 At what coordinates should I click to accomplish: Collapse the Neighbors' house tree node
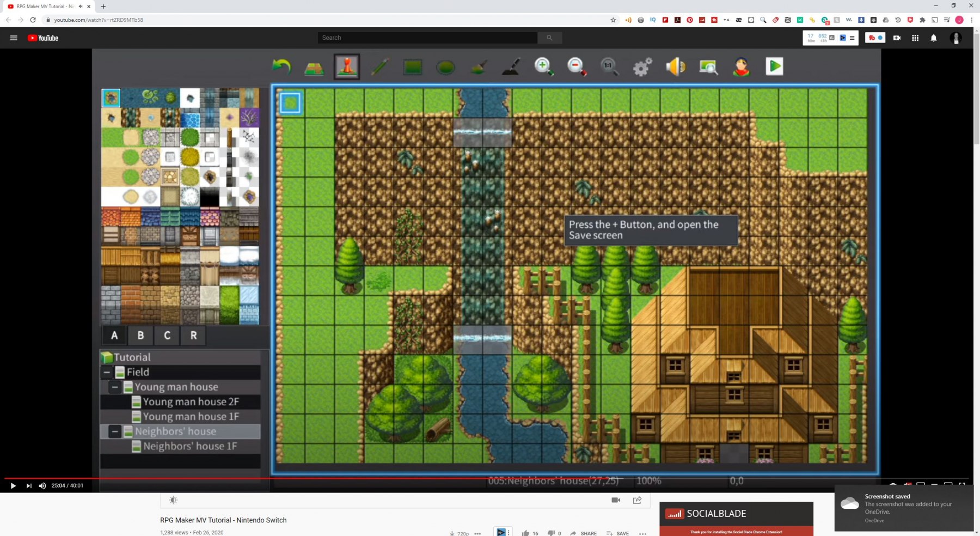click(115, 431)
